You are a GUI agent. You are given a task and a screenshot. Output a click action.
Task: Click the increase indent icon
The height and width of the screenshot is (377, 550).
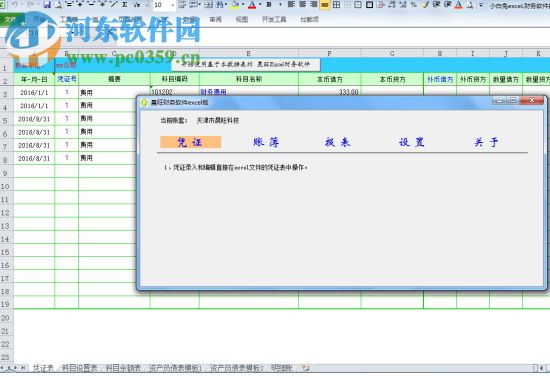click(448, 5)
